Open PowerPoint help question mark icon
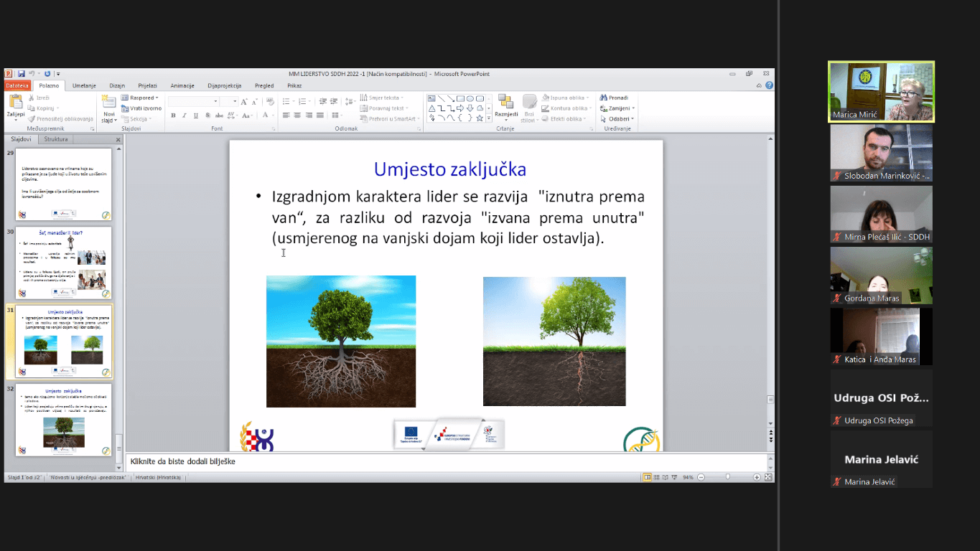Viewport: 980px width, 551px height. tap(769, 85)
